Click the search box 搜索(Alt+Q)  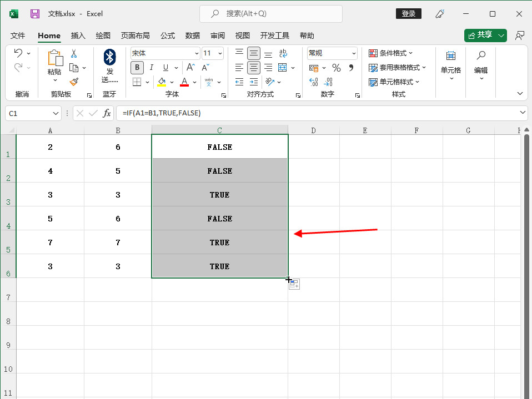(x=271, y=13)
